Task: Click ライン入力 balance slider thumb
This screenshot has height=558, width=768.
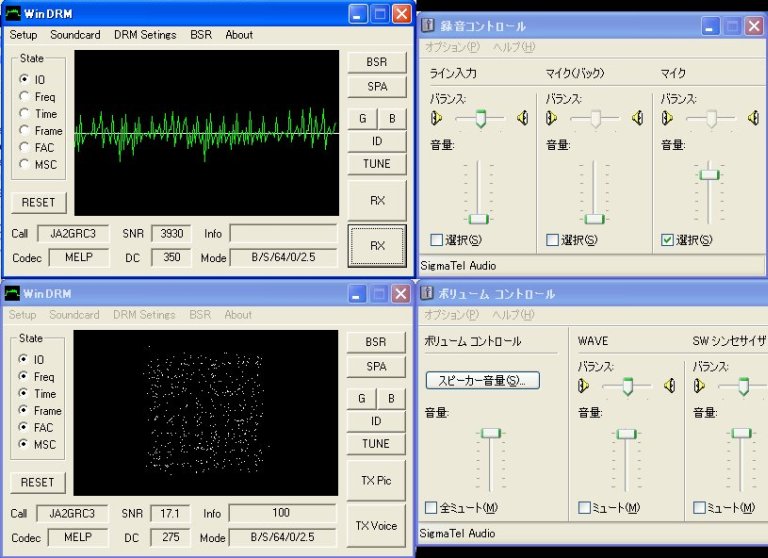Action: (x=480, y=119)
